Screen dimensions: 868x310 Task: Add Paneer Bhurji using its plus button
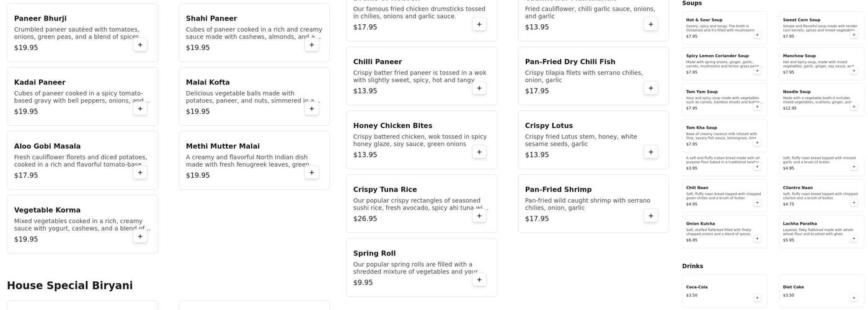pyautogui.click(x=140, y=45)
